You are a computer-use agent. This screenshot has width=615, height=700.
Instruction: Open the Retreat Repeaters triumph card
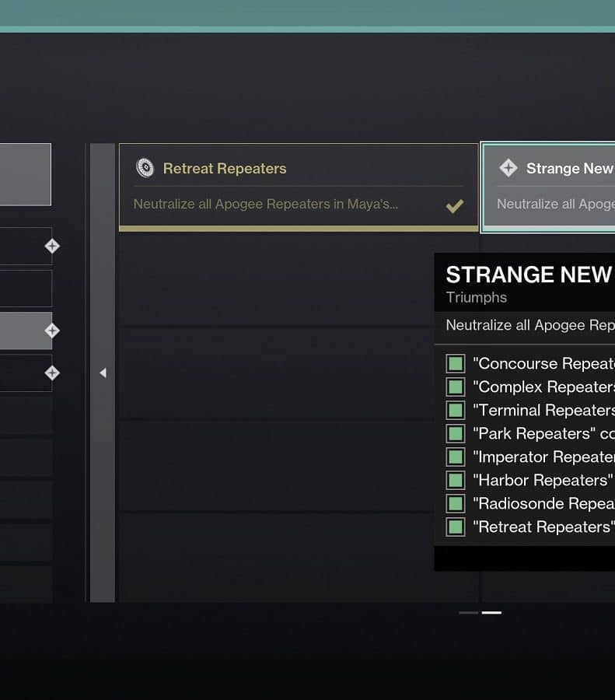299,187
